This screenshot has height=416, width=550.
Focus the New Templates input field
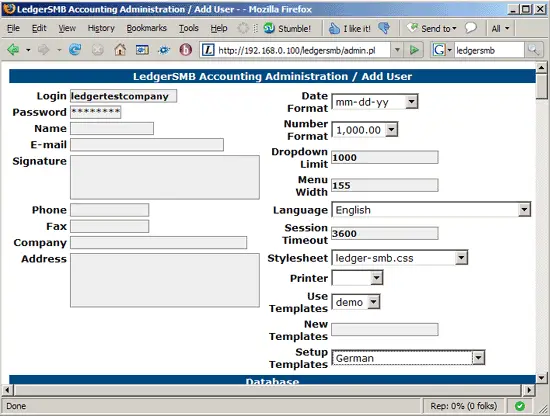click(385, 329)
